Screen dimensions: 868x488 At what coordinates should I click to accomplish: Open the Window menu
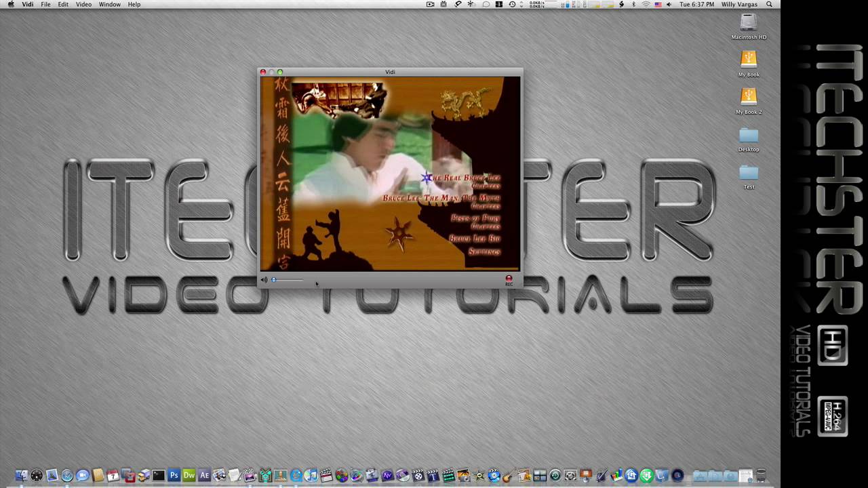pyautogui.click(x=110, y=4)
